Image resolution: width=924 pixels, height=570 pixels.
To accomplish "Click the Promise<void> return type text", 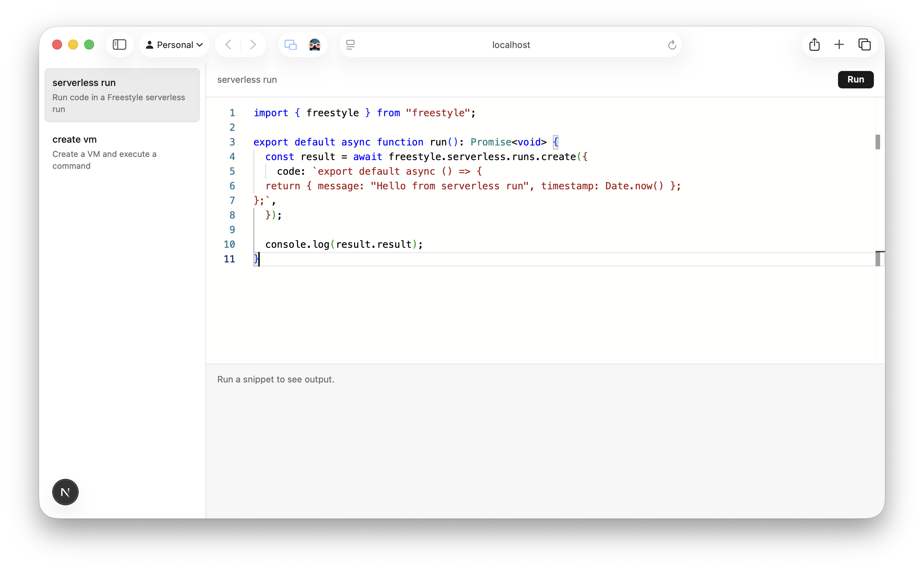I will click(508, 142).
